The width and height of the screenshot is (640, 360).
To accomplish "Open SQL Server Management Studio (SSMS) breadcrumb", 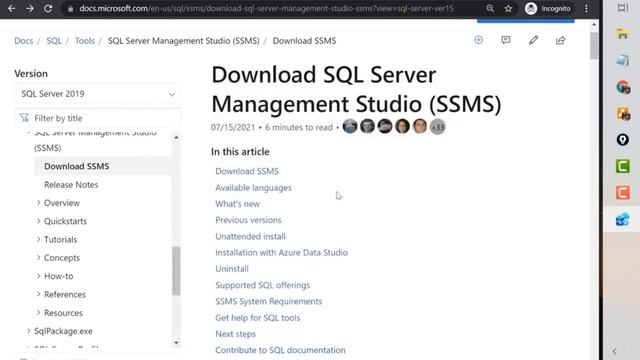I will pyautogui.click(x=184, y=41).
